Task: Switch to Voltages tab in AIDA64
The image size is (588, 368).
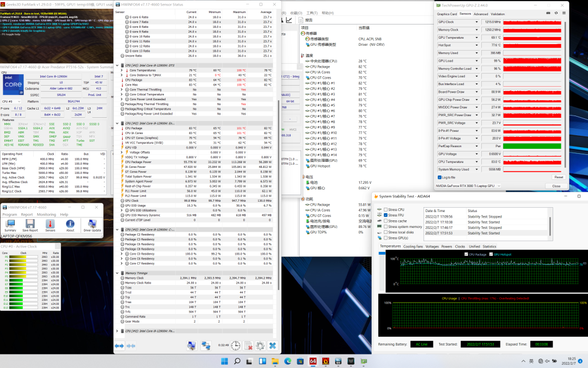Action: (432, 247)
